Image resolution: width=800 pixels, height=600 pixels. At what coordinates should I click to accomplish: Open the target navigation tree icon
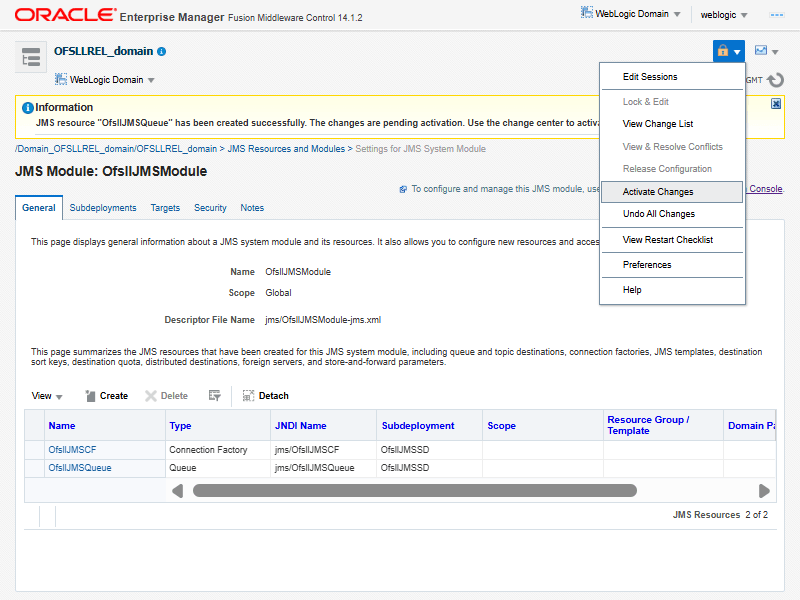point(31,58)
